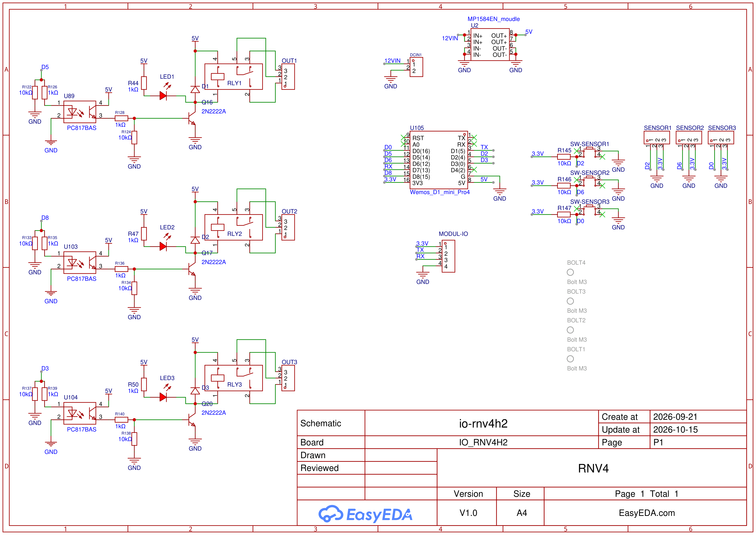Viewport: 756px width, 535px height.
Task: Click the 2026-10-15 update date
Action: pyautogui.click(x=675, y=430)
